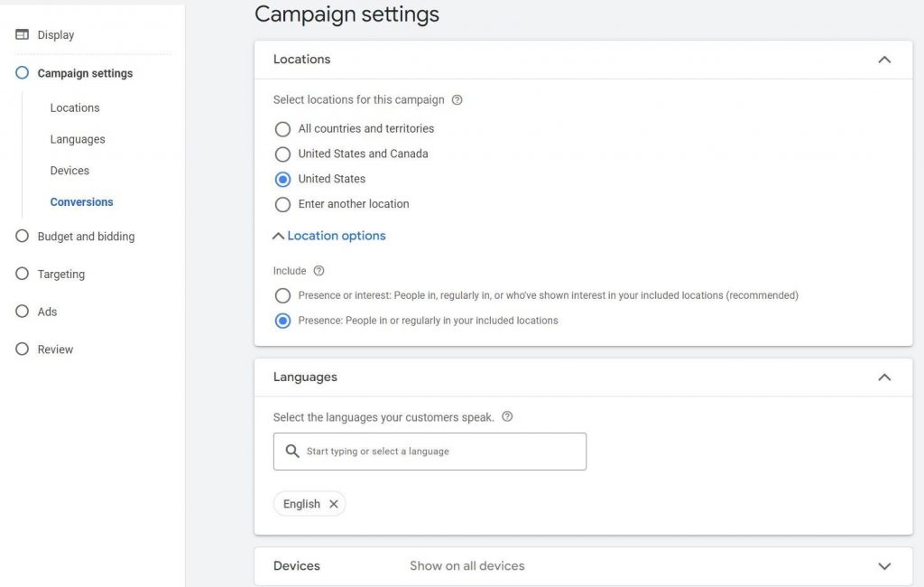Click the Campaign settings step circle
Image resolution: width=924 pixels, height=587 pixels.
point(23,73)
